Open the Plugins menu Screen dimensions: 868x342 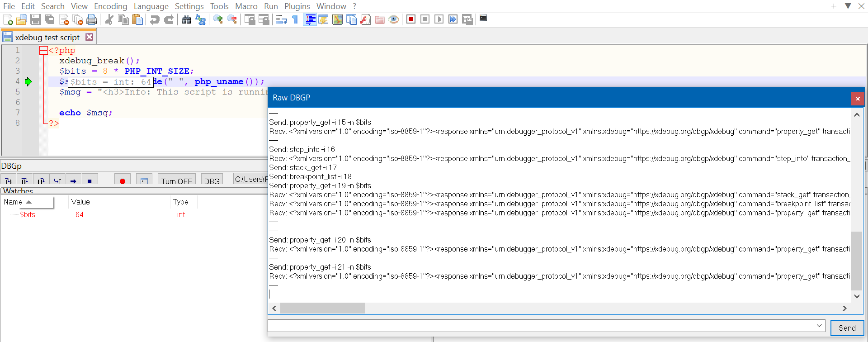(x=297, y=6)
